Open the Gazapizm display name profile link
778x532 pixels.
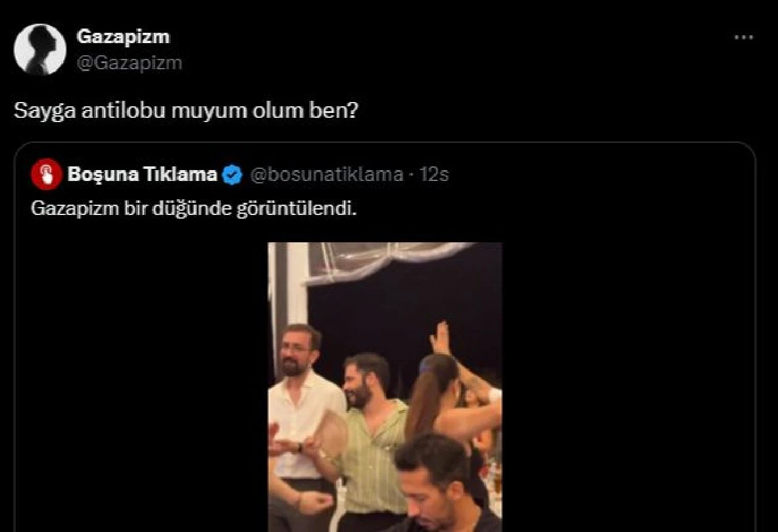(x=123, y=36)
